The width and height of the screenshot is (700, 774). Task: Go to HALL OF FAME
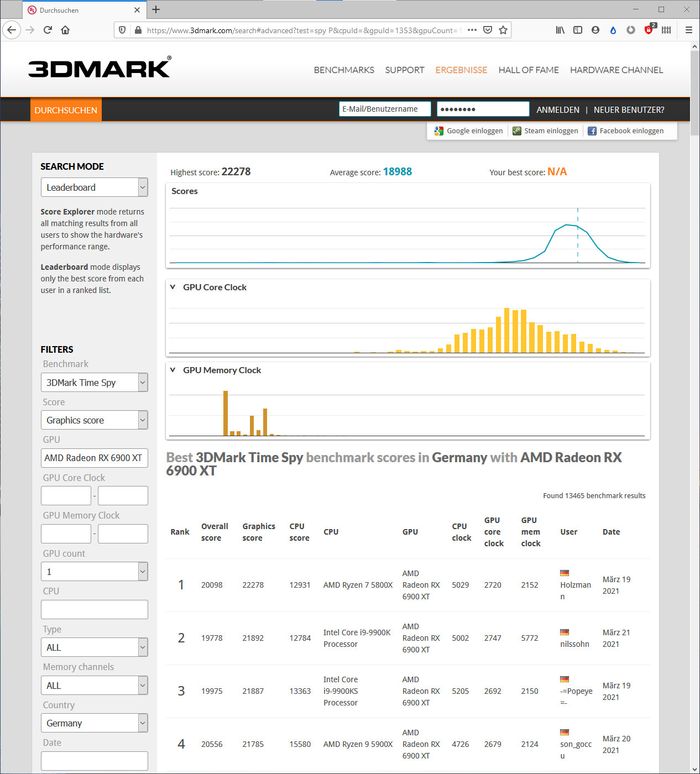click(529, 70)
